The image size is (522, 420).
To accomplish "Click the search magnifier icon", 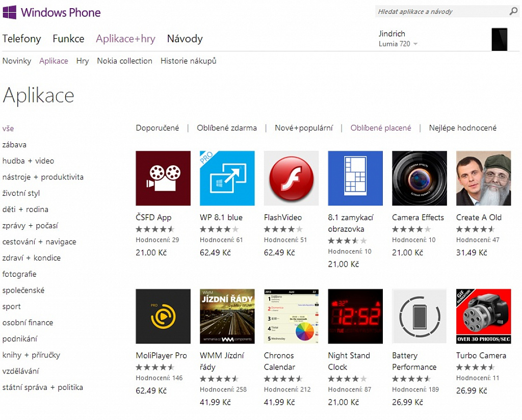I will coord(513,11).
